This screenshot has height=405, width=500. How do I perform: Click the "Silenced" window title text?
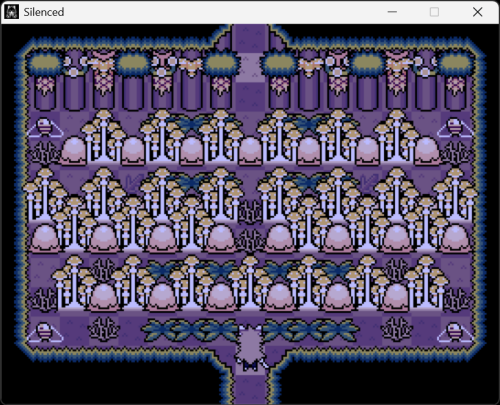[44, 12]
